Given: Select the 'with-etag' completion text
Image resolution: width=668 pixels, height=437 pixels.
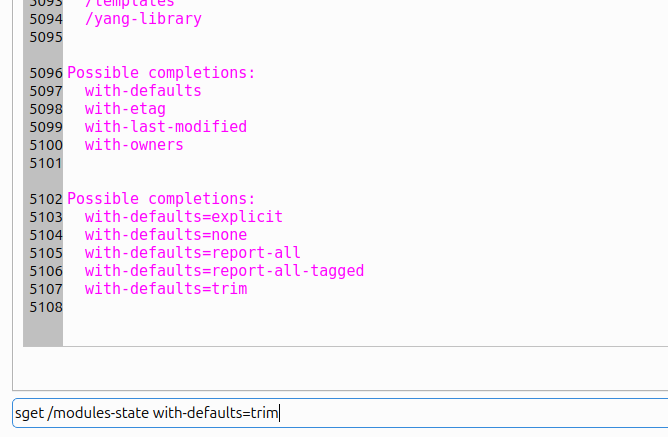Looking at the screenshot, I should click(x=125, y=109).
